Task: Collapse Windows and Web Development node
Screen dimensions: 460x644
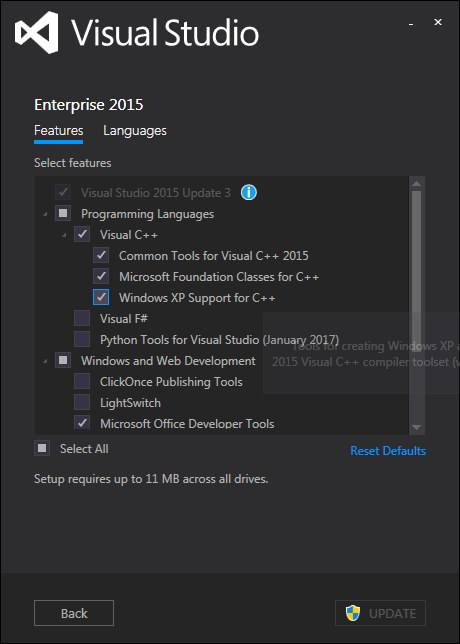Action: (x=45, y=361)
